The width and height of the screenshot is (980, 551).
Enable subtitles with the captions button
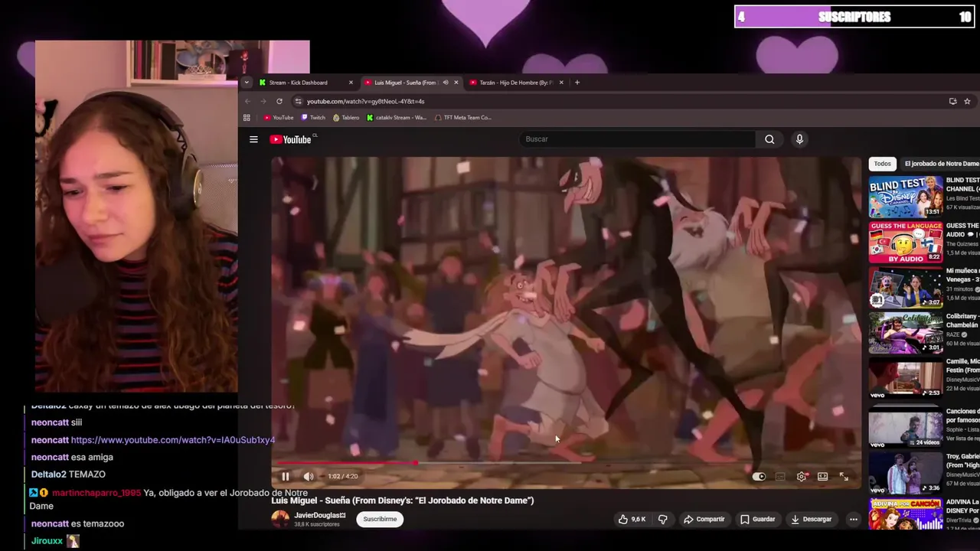click(x=780, y=477)
